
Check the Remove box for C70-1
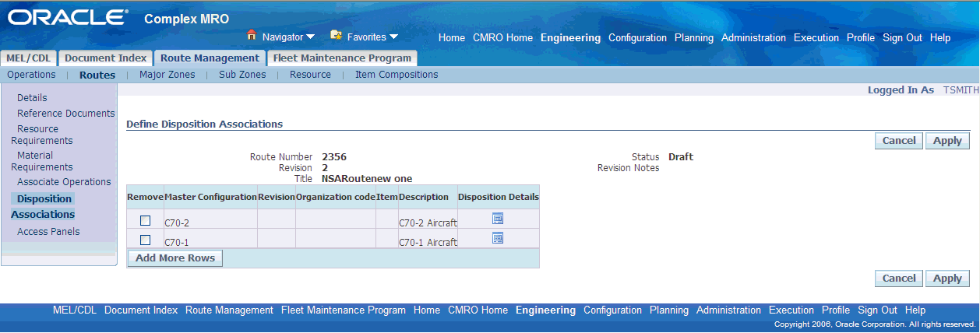pyautogui.click(x=145, y=240)
